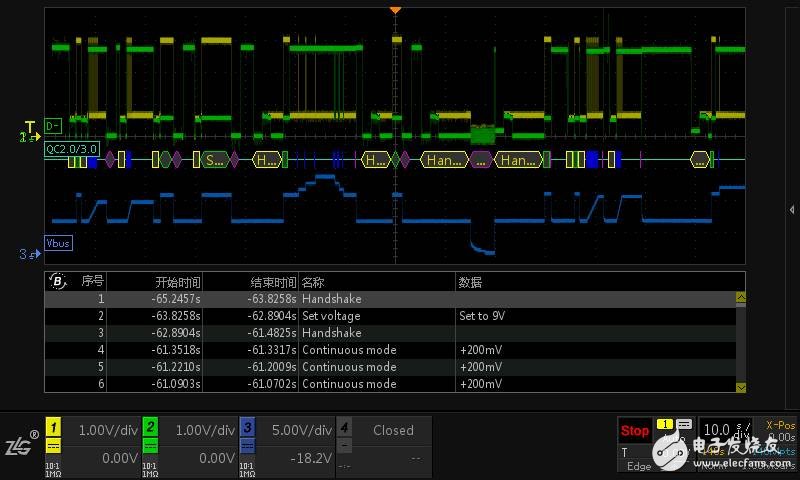Open the 10.0 s/div timebase setting

point(724,430)
